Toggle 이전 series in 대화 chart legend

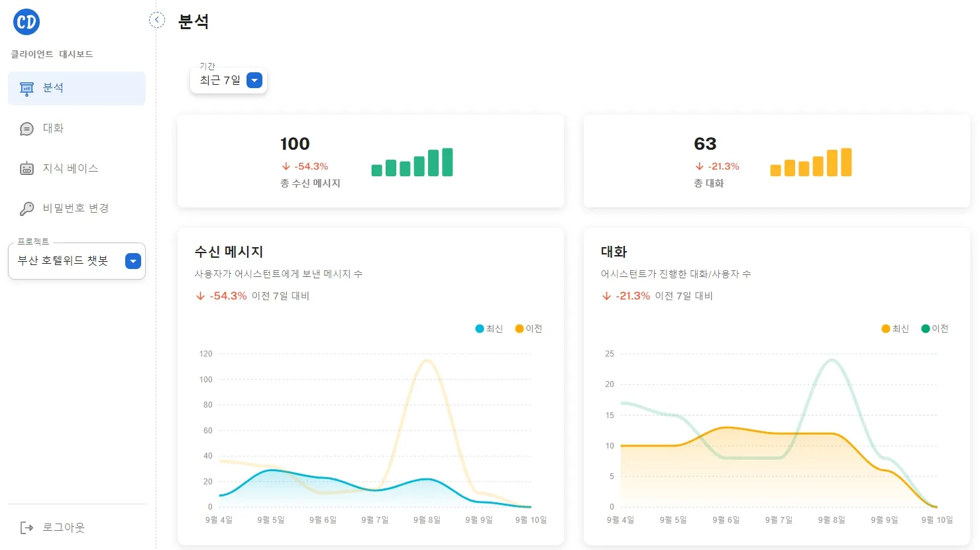pos(935,329)
